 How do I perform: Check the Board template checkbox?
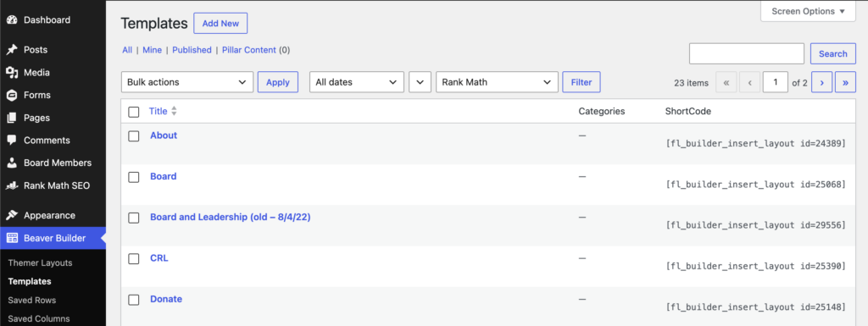[x=133, y=177]
